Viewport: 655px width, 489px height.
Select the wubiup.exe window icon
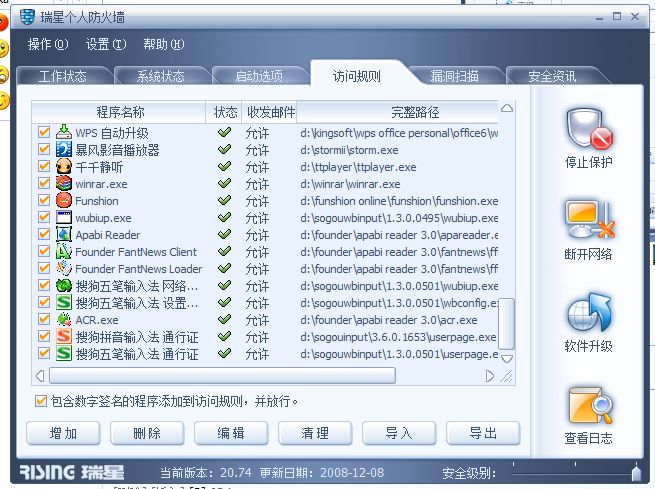[x=64, y=217]
